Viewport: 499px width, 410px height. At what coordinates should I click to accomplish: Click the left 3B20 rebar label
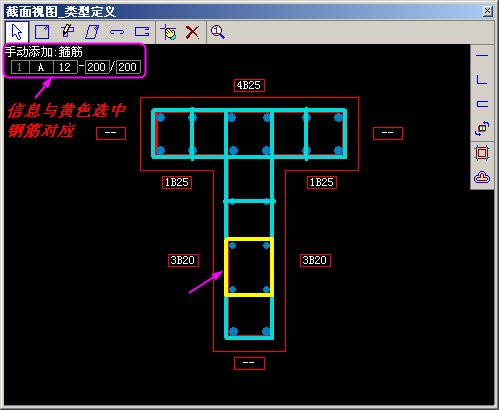(183, 260)
